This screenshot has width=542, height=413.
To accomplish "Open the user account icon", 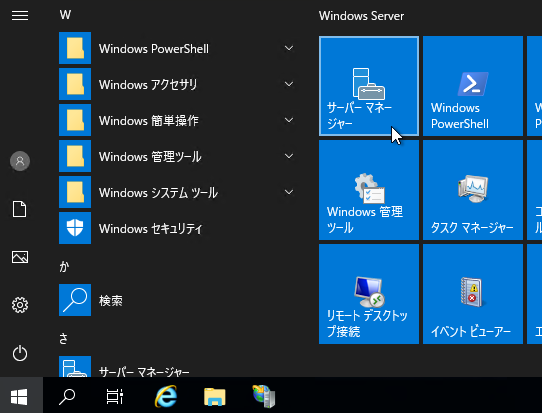I will coord(20,161).
